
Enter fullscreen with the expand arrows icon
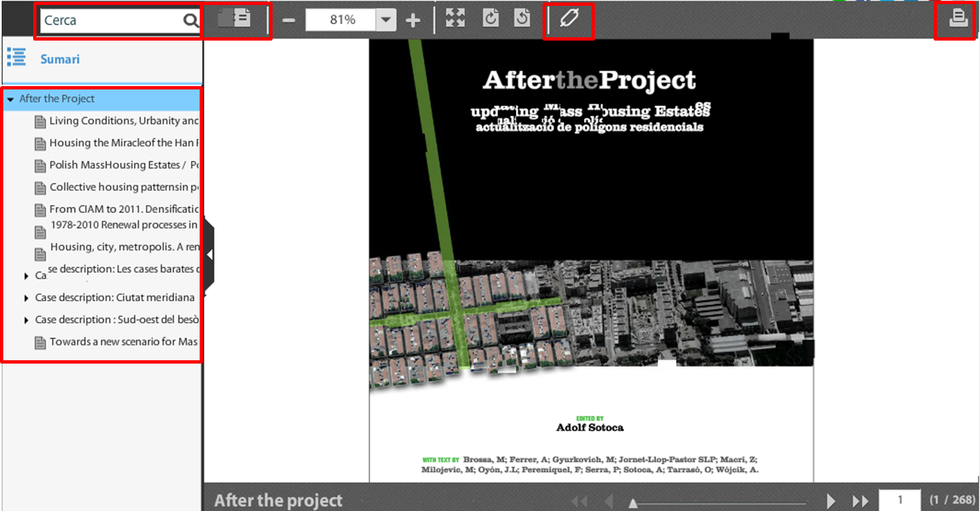point(455,19)
